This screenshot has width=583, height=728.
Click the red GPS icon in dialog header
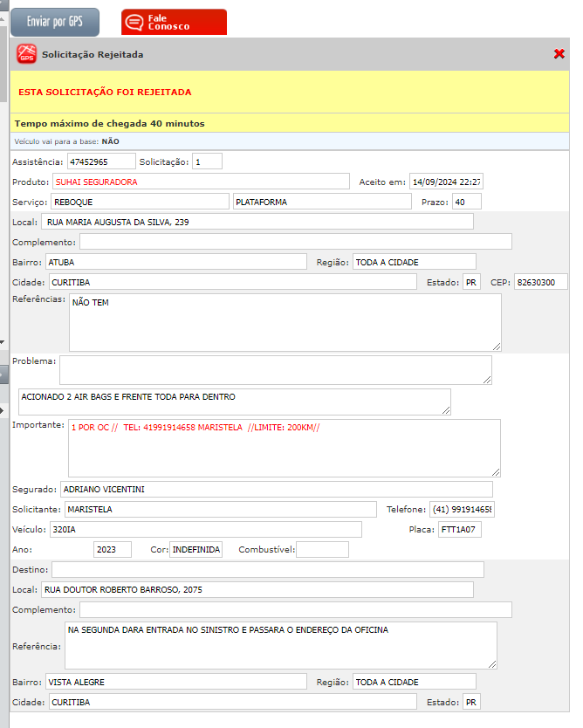click(27, 54)
